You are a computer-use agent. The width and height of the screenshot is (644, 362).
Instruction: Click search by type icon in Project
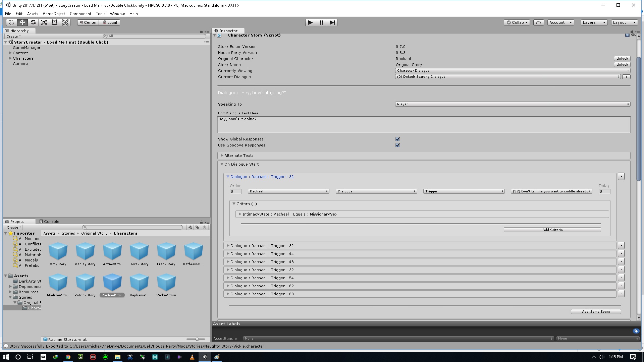(190, 227)
